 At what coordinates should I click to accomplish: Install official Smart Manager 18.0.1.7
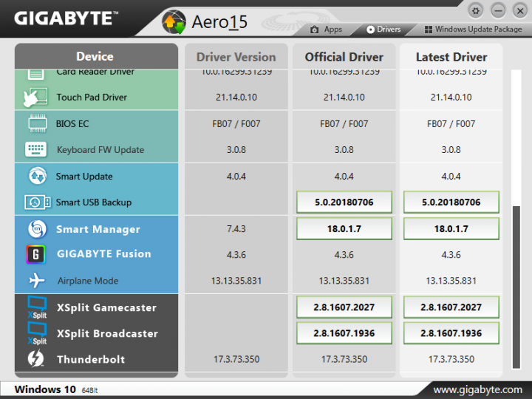coord(344,228)
